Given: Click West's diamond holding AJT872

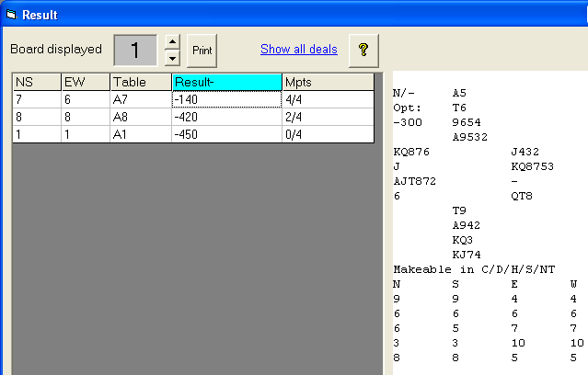Looking at the screenshot, I should click(x=415, y=181).
